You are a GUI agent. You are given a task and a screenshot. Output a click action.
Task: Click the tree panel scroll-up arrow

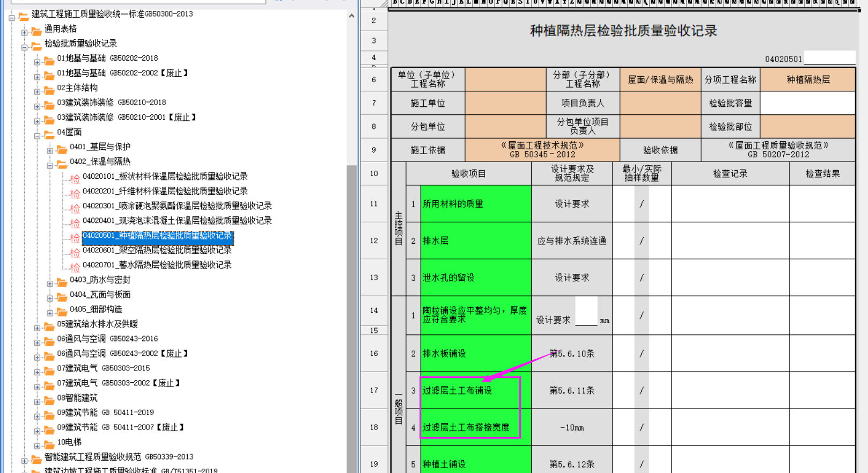pyautogui.click(x=351, y=16)
